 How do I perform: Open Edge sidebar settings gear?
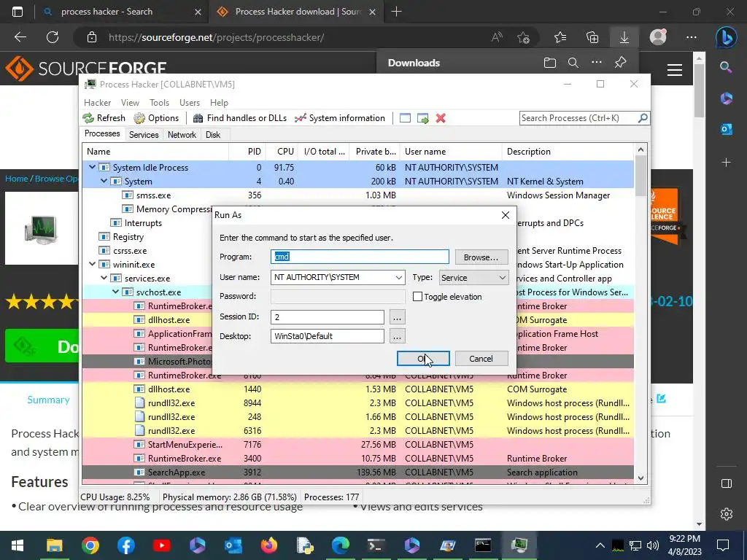tap(727, 514)
